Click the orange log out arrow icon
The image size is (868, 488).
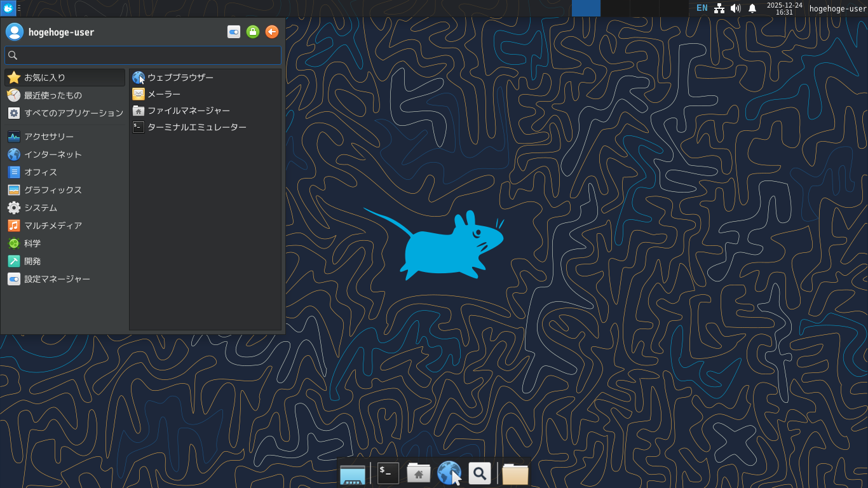[272, 32]
